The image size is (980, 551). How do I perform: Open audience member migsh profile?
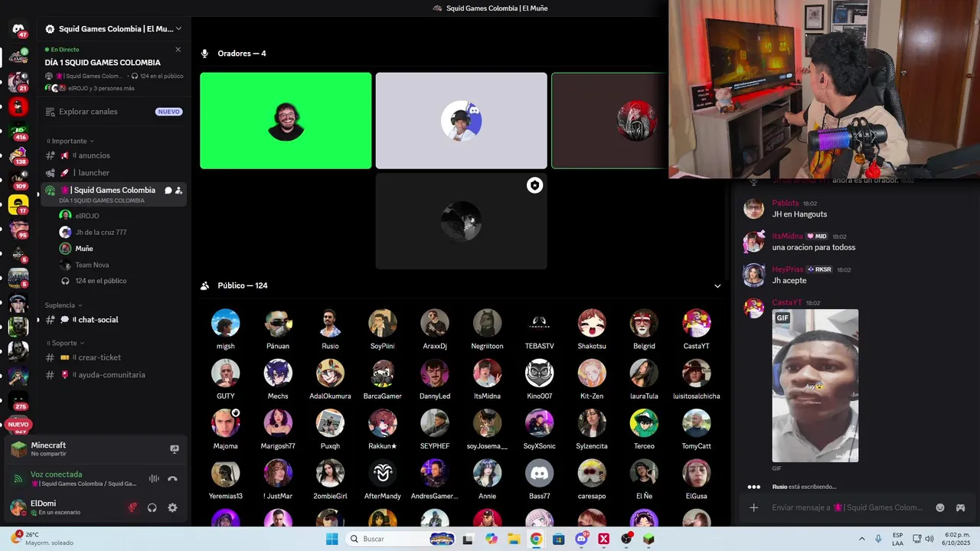[225, 329]
